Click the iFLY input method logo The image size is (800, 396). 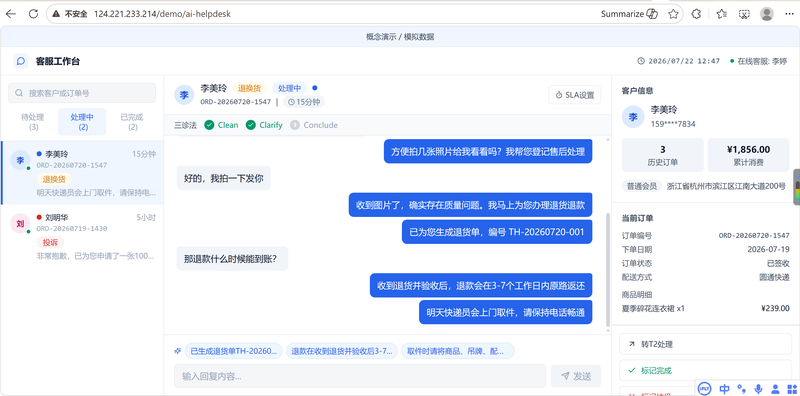[705, 388]
